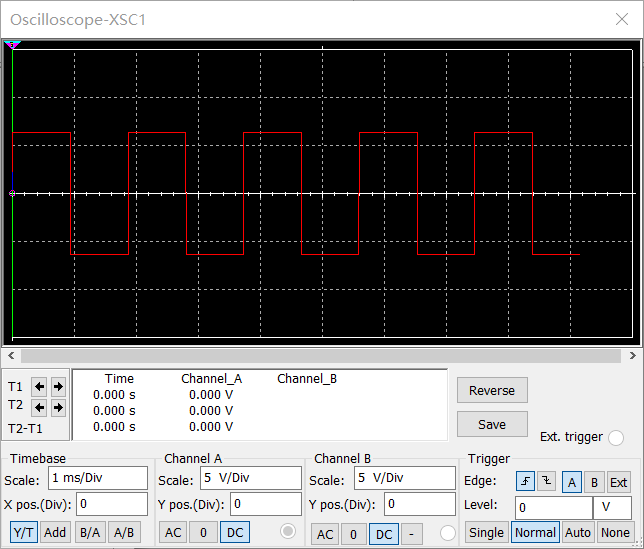
Task: Move cursor T2 right with arrow
Action: [58, 407]
